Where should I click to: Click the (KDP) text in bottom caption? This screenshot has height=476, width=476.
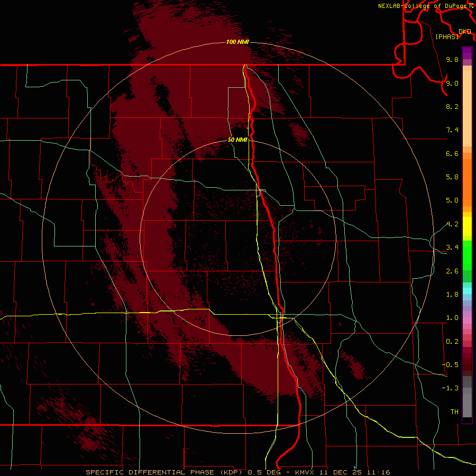click(231, 472)
